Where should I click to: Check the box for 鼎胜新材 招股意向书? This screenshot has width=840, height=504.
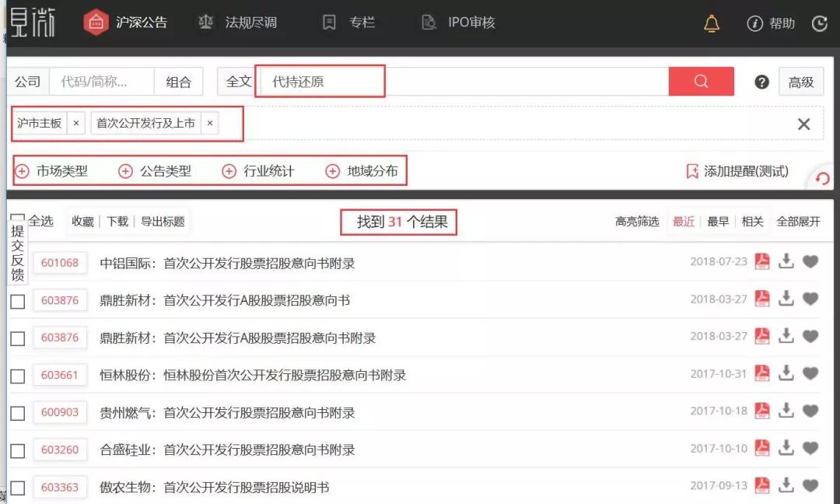(x=18, y=301)
